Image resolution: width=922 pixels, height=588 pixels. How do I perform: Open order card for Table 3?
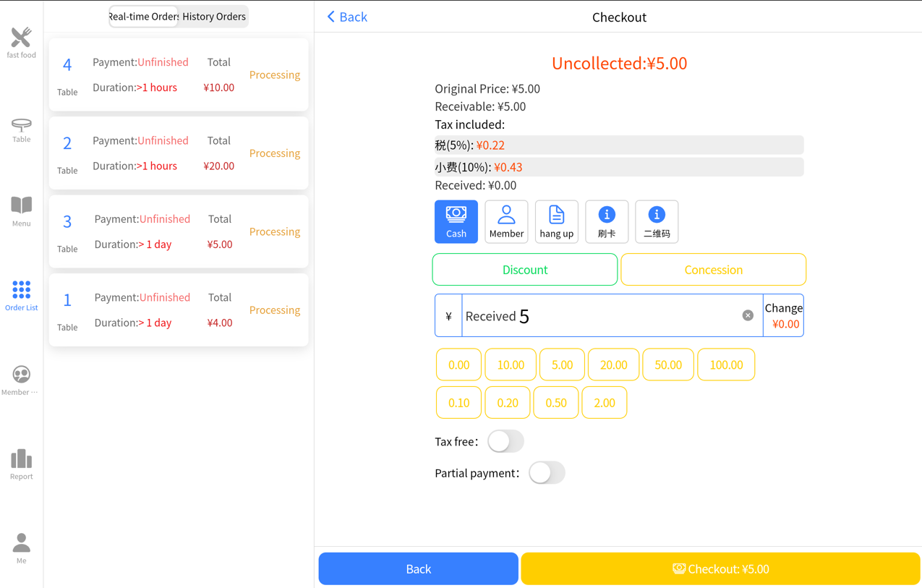point(179,231)
